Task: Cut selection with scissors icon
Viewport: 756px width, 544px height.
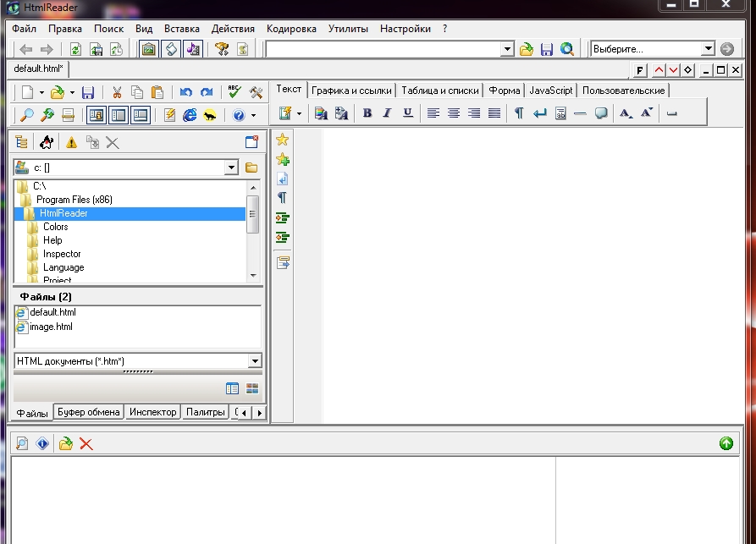Action: pos(117,92)
